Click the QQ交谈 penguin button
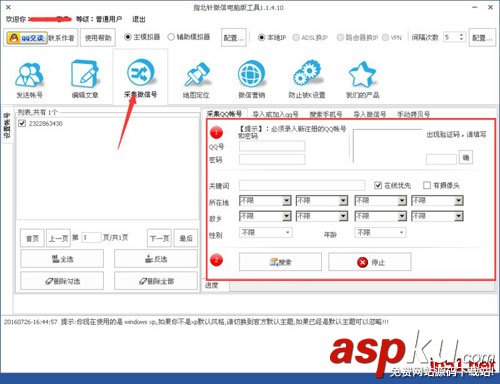Screen dimensions: 500x384 26,38
